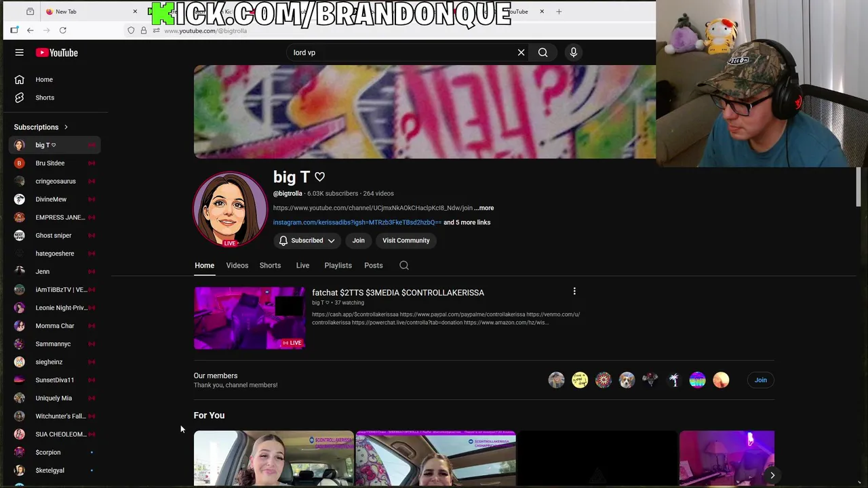Click Join next to the member avatars

761,380
